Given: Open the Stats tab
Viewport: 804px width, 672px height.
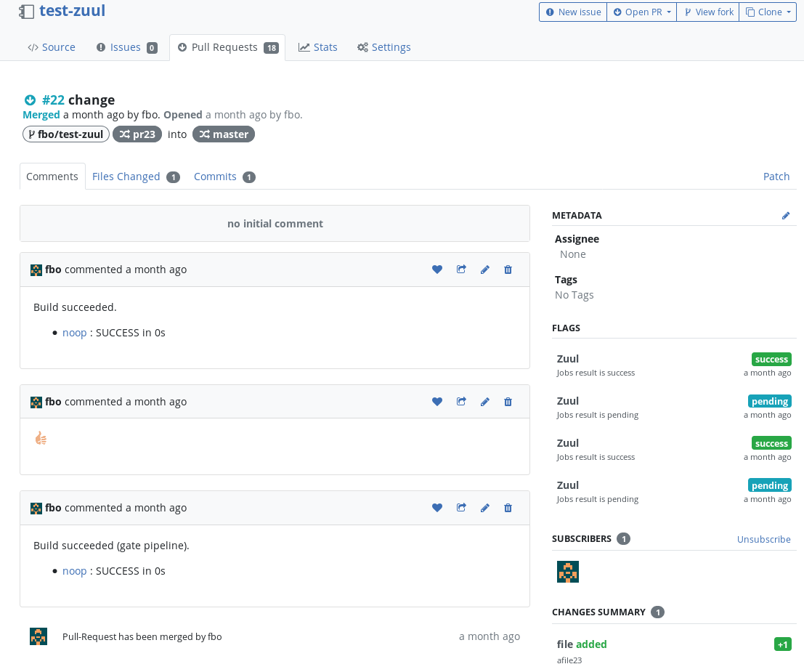Looking at the screenshot, I should (x=318, y=47).
